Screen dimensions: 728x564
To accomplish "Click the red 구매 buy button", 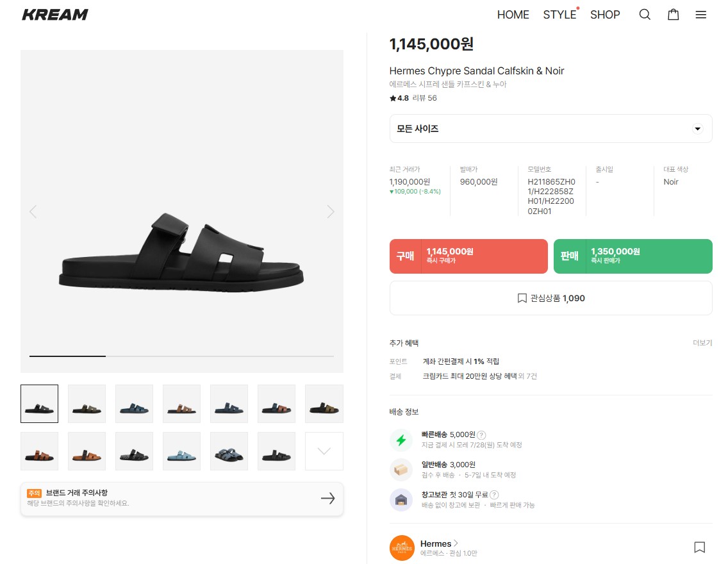I will [468, 256].
